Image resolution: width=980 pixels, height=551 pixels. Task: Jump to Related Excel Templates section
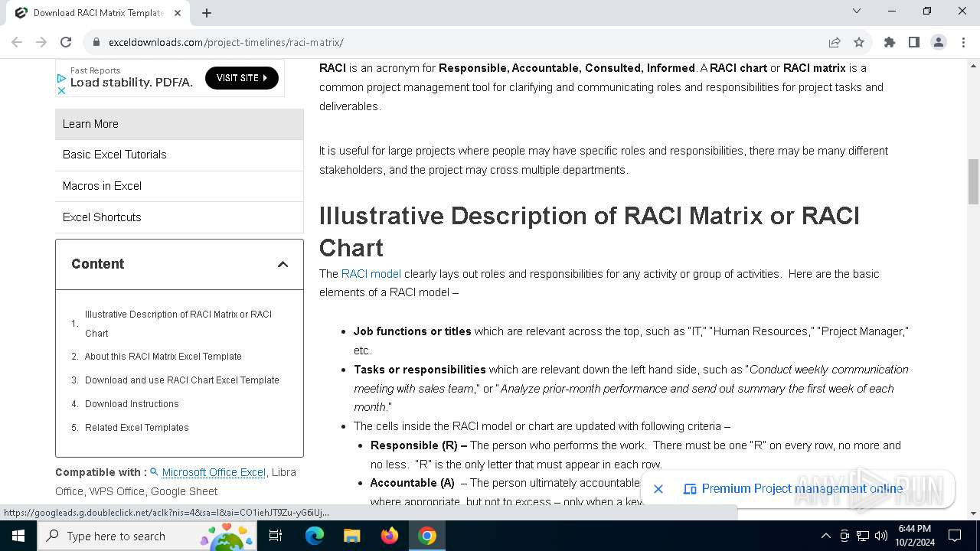[137, 428]
